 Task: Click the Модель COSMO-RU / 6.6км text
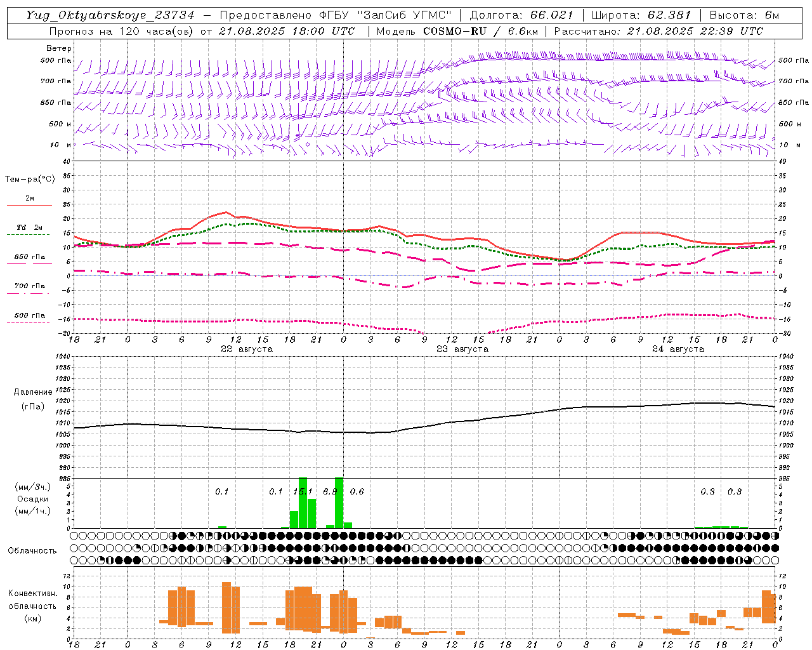tap(457, 31)
